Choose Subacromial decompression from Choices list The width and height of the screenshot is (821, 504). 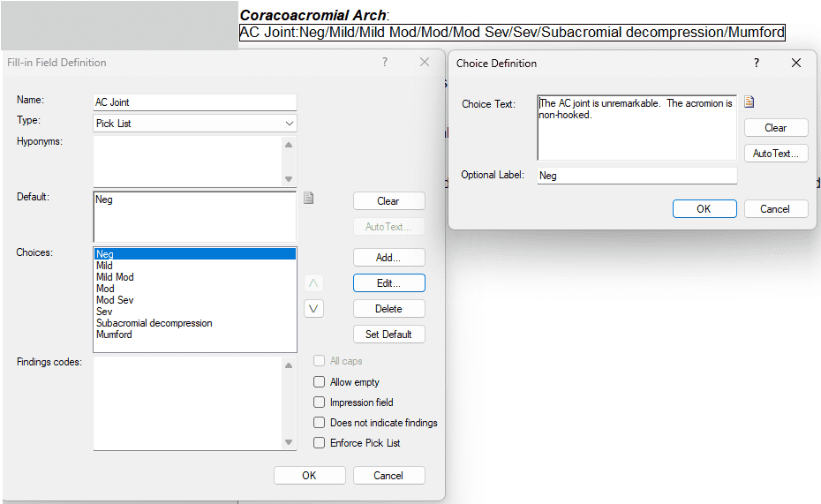point(154,323)
